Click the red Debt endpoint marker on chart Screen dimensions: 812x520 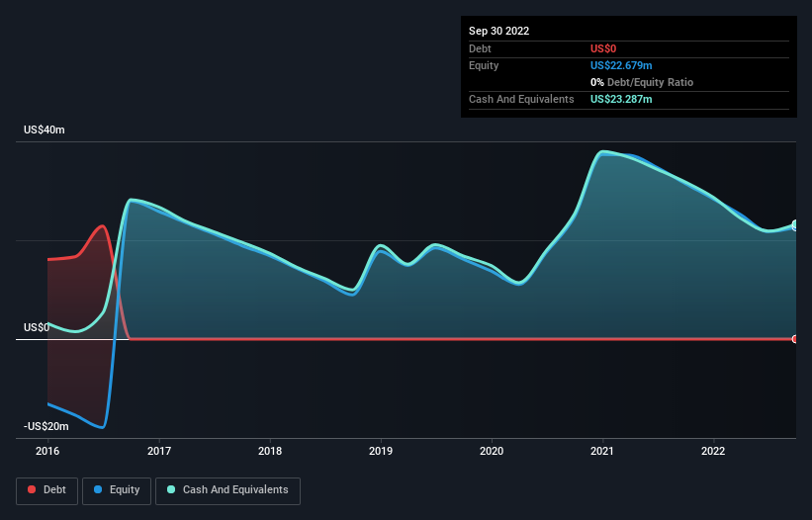(795, 339)
